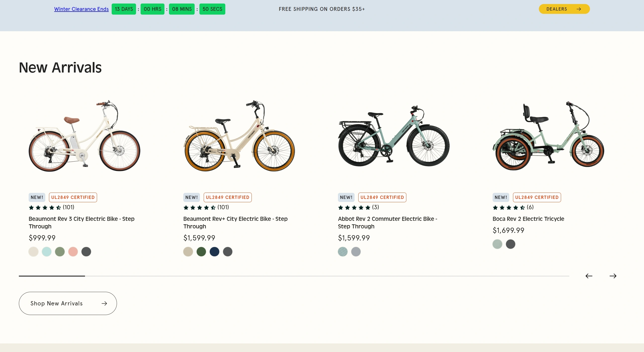Click star rating of Abbot Rev 2
The image size is (644, 352).
[x=354, y=207]
